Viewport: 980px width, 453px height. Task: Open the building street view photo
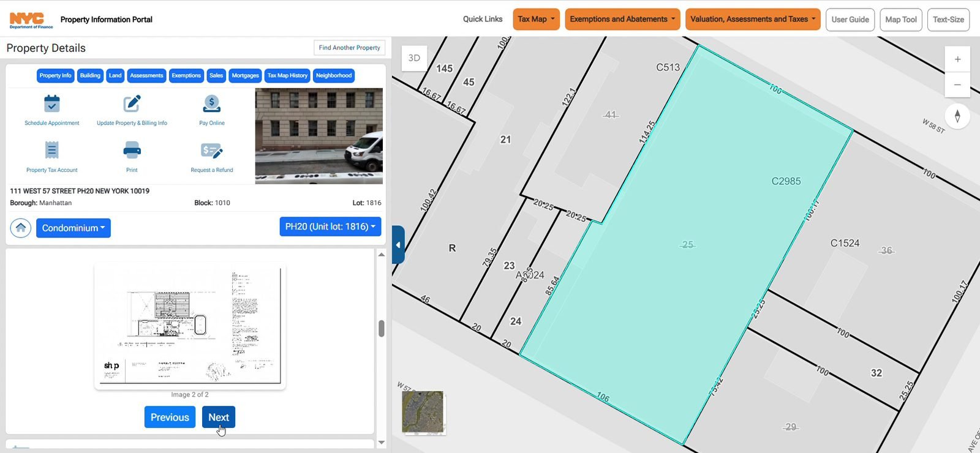pos(319,136)
